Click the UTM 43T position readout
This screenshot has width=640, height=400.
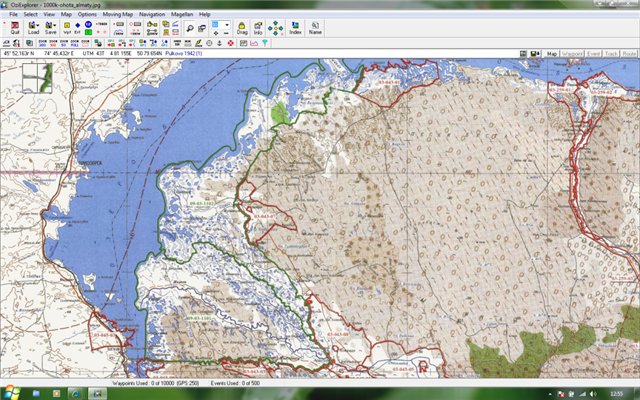pyautogui.click(x=122, y=53)
